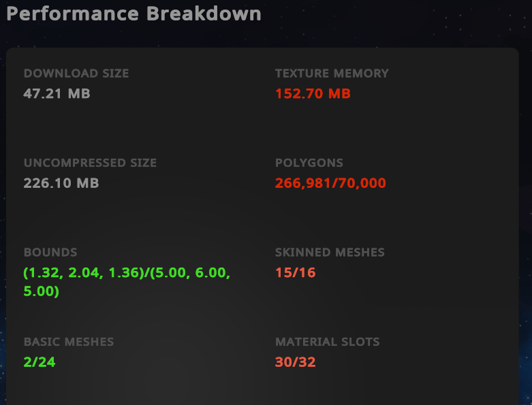Click the 30/32 material slots value
The image size is (532, 405).
coord(295,362)
